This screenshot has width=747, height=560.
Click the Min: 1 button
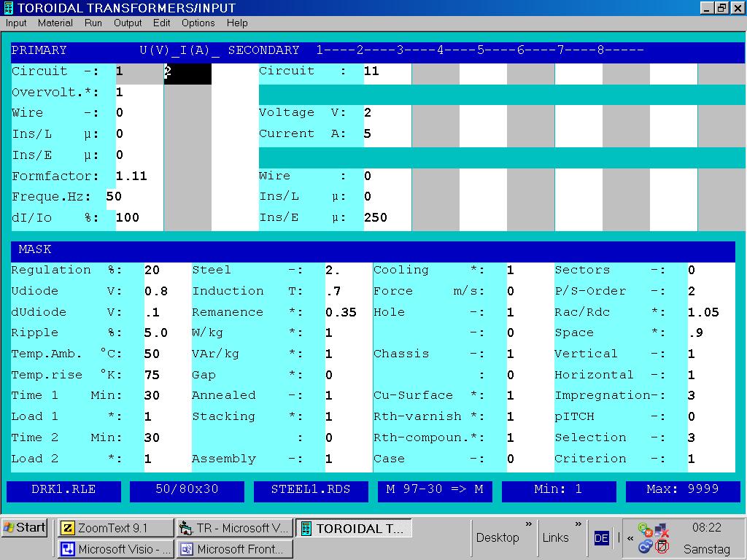[x=559, y=491]
